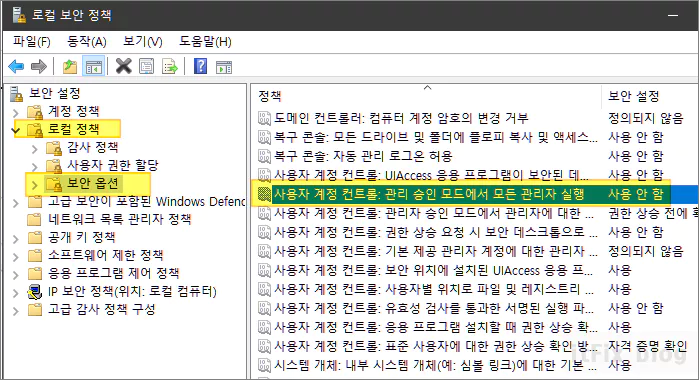Select policy 보안 위치에 설치된 UIAccess 응용 프
699x380 pixels.
point(433,270)
